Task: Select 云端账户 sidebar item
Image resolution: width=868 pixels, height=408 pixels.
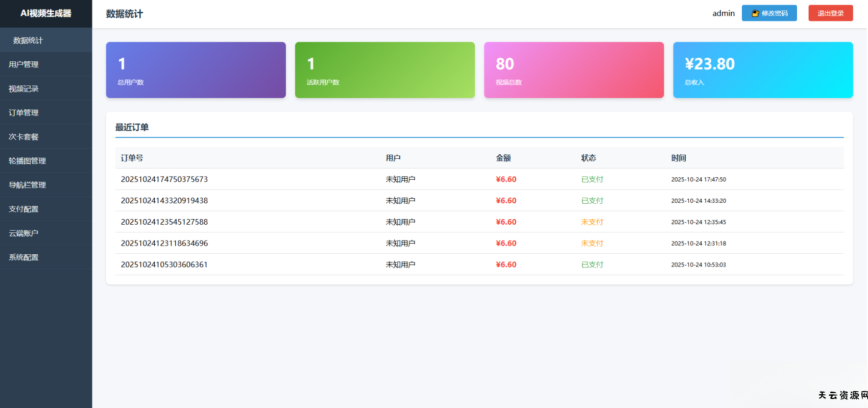Action: point(23,233)
